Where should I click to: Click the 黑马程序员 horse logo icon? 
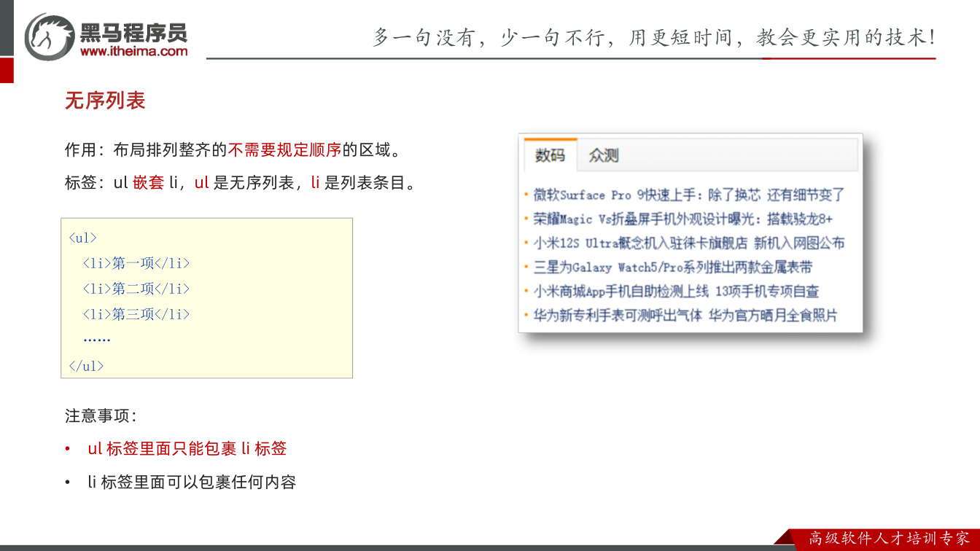point(49,36)
